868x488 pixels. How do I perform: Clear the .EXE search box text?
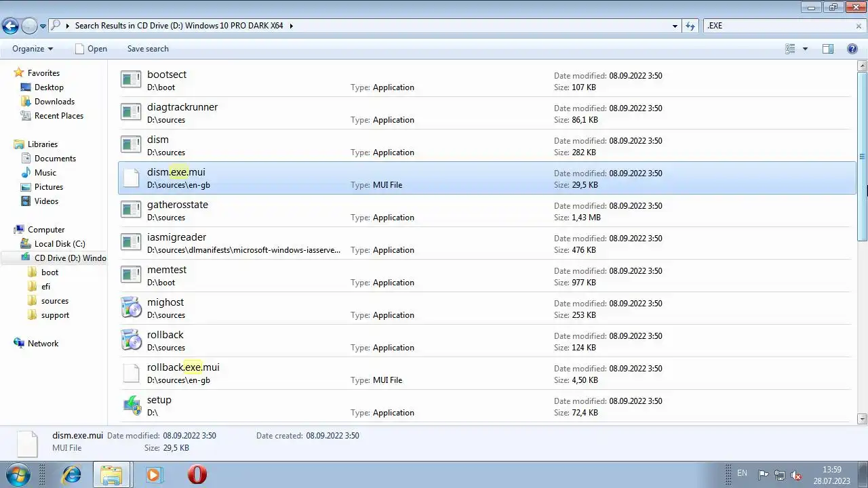[859, 26]
